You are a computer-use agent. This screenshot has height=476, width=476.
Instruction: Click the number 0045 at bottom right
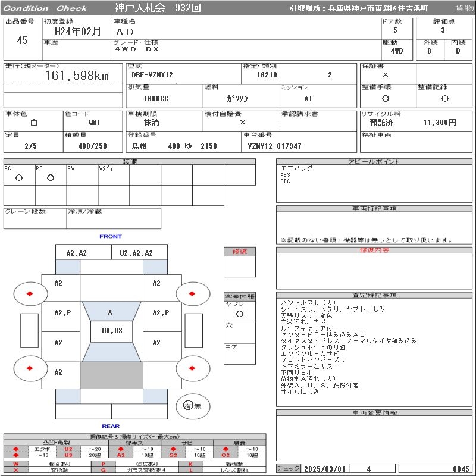(461, 469)
